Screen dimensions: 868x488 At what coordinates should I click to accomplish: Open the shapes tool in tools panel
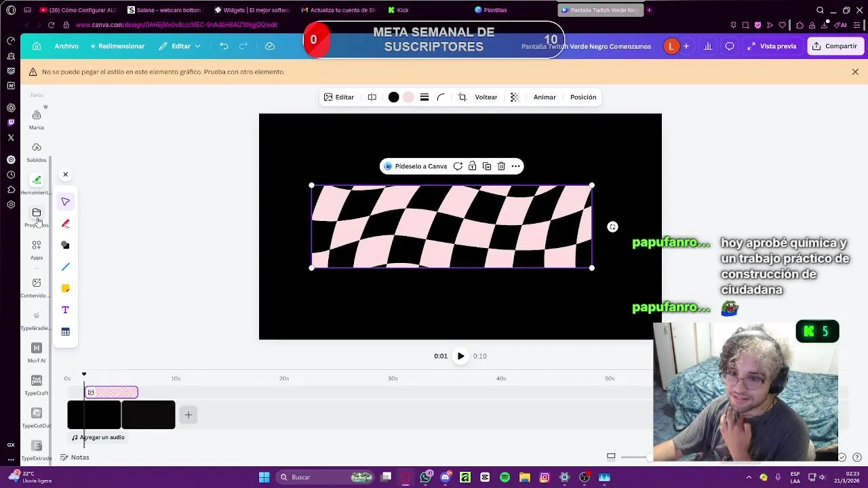pyautogui.click(x=65, y=245)
